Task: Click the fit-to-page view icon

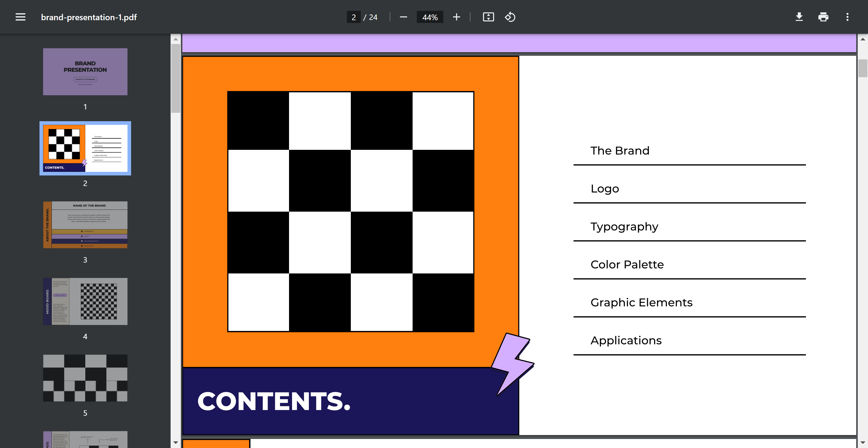Action: (488, 17)
